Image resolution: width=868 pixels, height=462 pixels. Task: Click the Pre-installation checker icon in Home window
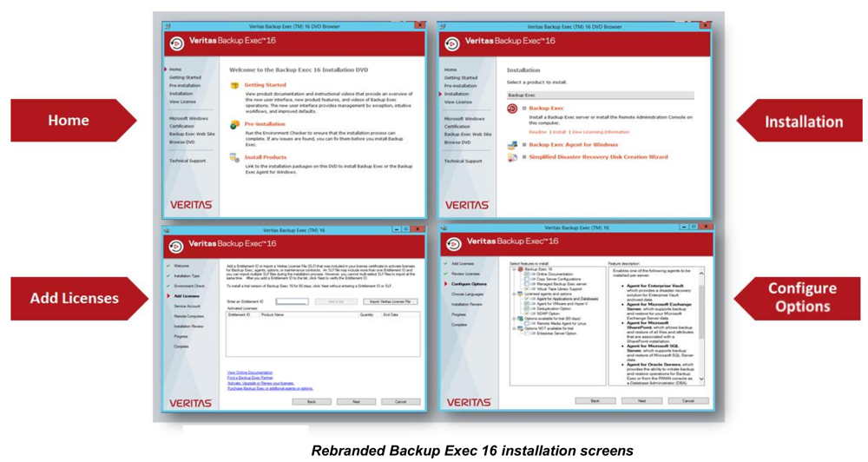tap(235, 125)
